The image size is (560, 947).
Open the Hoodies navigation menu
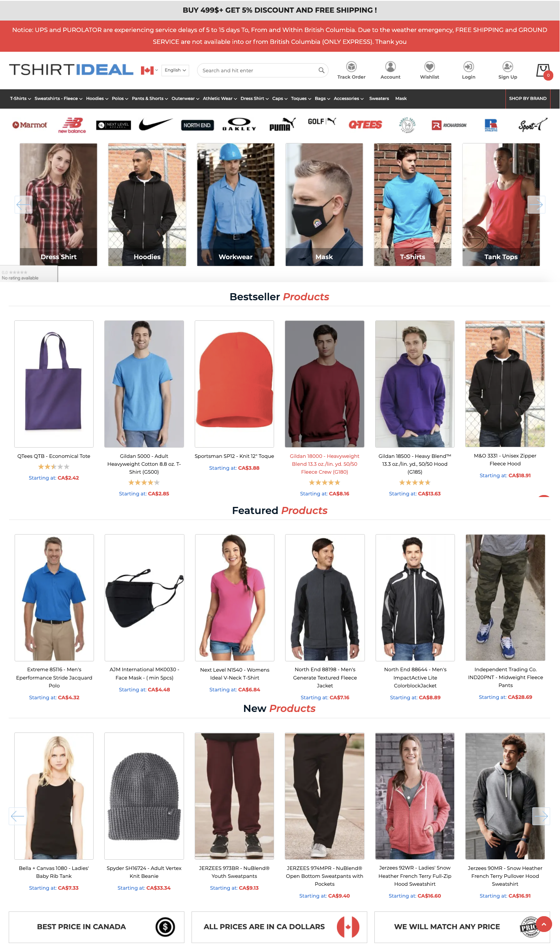point(97,98)
